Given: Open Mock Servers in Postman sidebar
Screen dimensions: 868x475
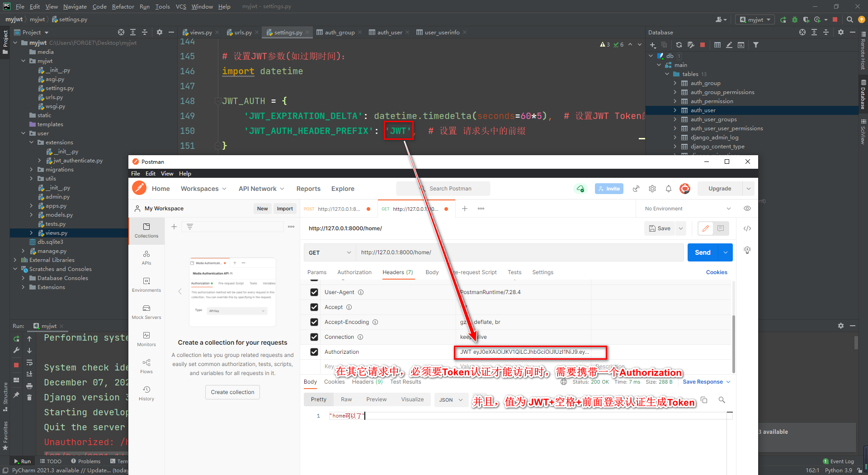Looking at the screenshot, I should (x=146, y=312).
